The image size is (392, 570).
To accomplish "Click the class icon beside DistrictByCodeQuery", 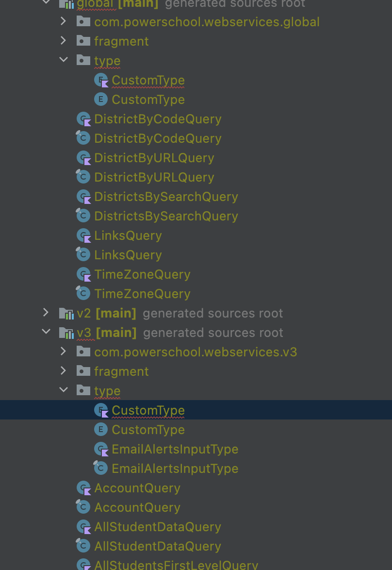I will tap(83, 138).
